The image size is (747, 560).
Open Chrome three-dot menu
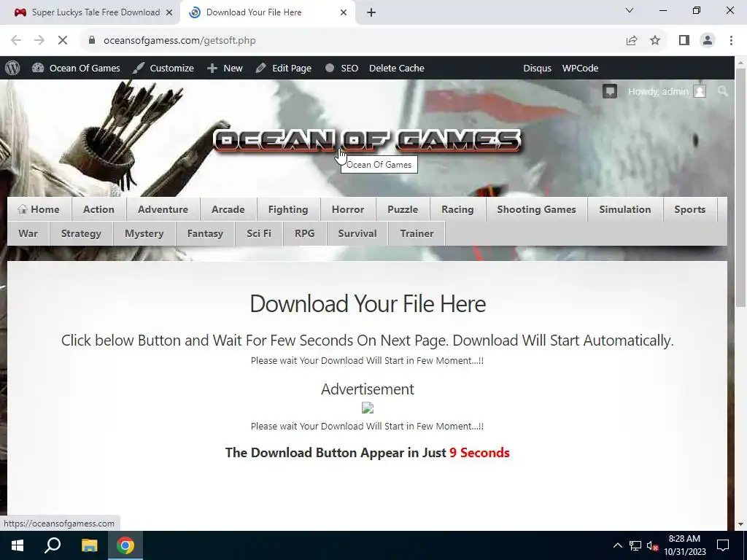tap(731, 41)
